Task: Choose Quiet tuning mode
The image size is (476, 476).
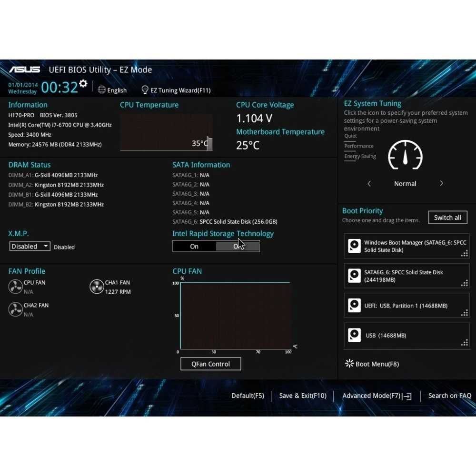Action: [351, 136]
